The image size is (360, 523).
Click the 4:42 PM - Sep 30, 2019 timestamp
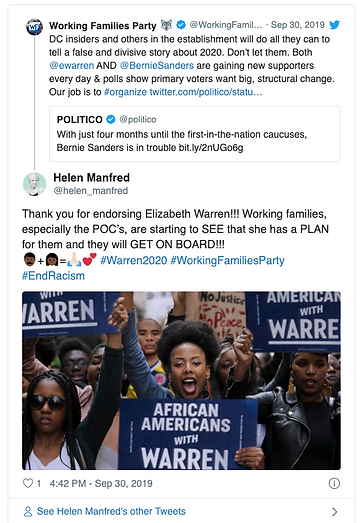tap(101, 483)
